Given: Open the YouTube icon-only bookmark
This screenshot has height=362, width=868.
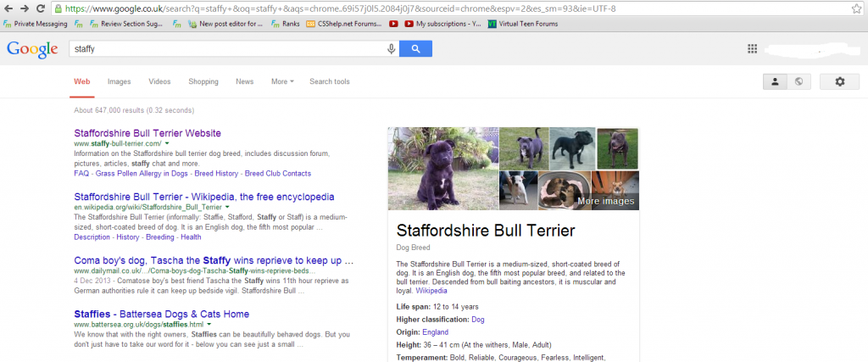Looking at the screenshot, I should tap(393, 24).
